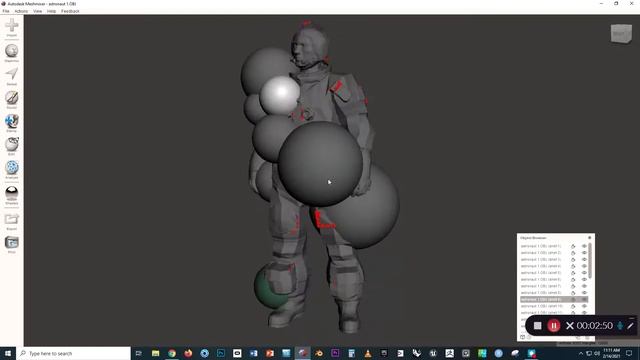Close the Object Browser panel
Viewport: 640px width, 360px height.
[589, 238]
